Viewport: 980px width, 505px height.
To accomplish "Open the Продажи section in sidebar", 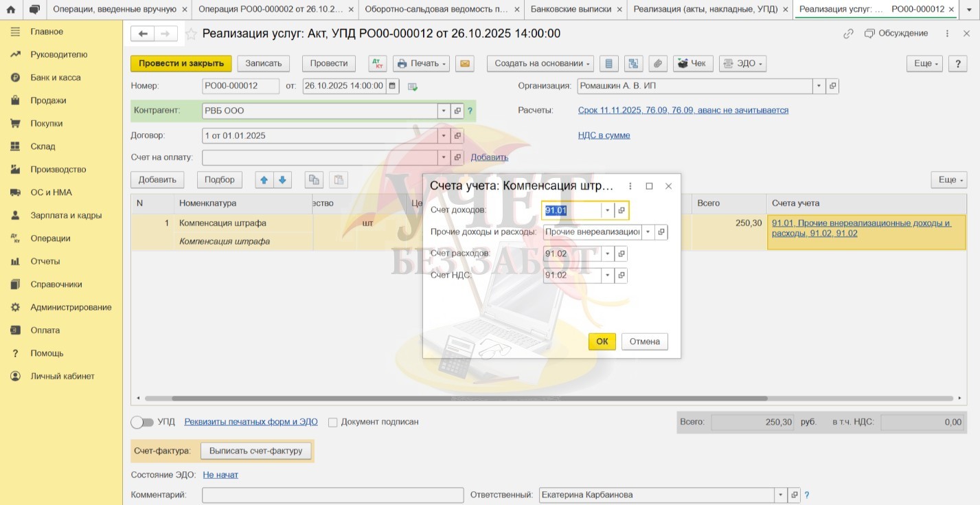I will 48,100.
